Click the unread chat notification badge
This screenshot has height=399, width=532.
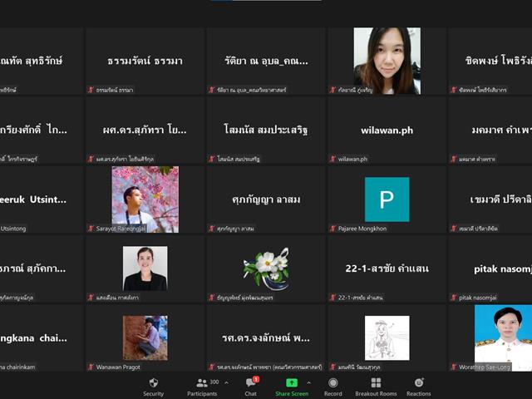click(256, 379)
